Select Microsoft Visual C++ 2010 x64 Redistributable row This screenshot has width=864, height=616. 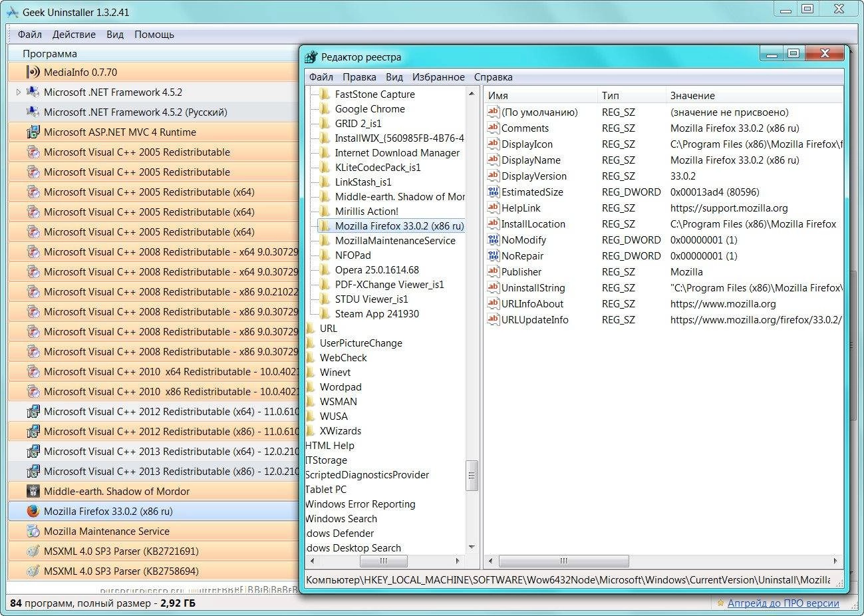pyautogui.click(x=154, y=371)
